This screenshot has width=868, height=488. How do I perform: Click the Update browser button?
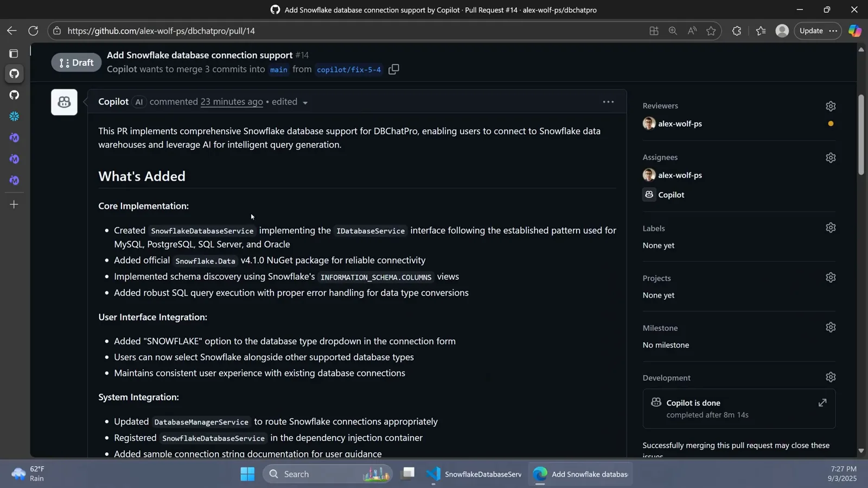(x=811, y=31)
